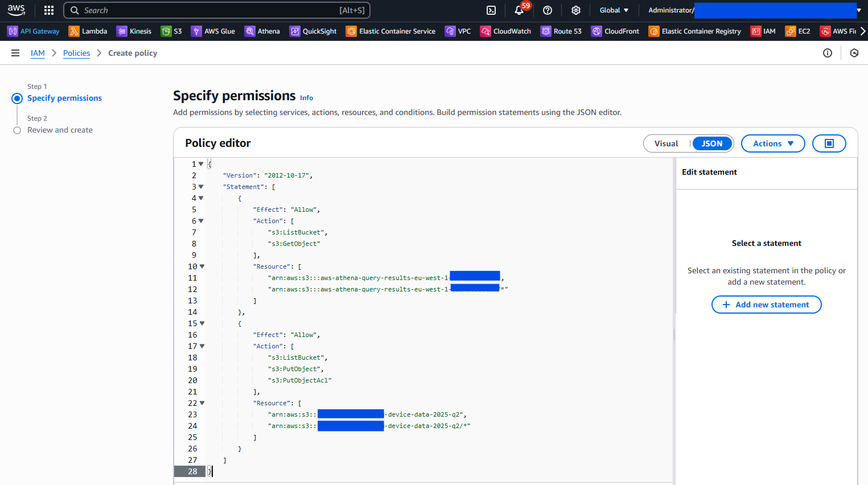Click Add new statement button
The image size is (868, 485).
point(766,305)
